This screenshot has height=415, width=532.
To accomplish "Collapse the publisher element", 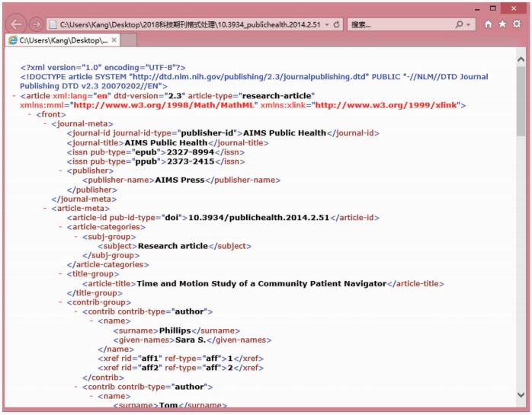I will [x=61, y=171].
